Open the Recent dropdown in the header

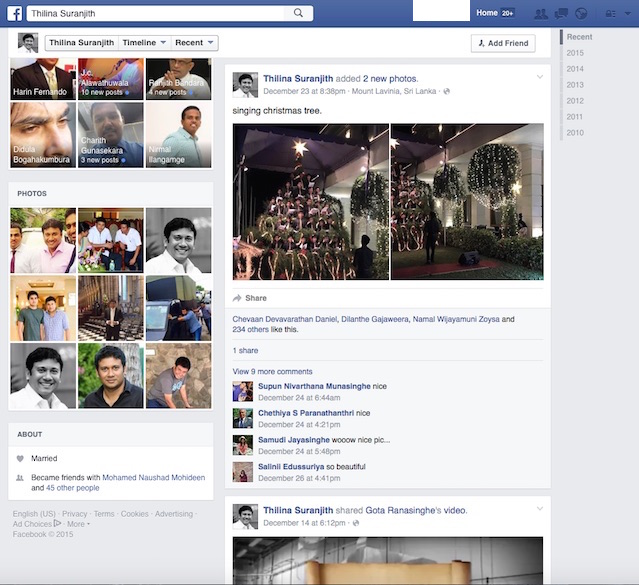194,43
